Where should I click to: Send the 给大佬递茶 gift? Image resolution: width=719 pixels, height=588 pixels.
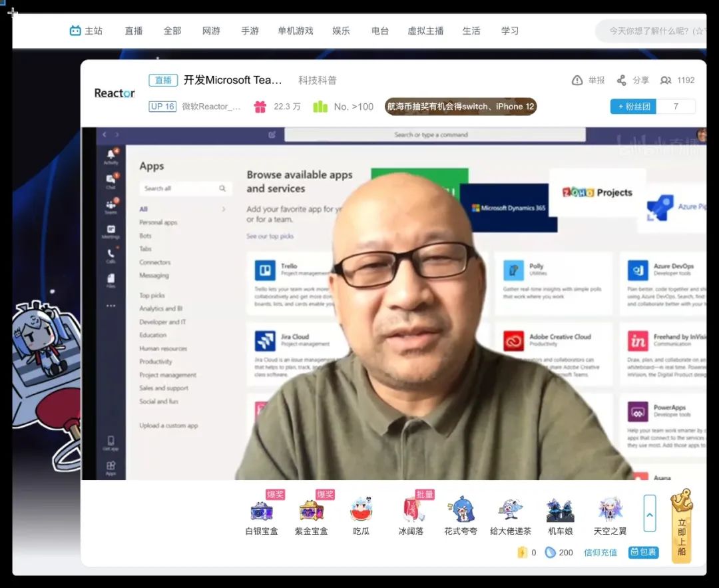(x=511, y=510)
